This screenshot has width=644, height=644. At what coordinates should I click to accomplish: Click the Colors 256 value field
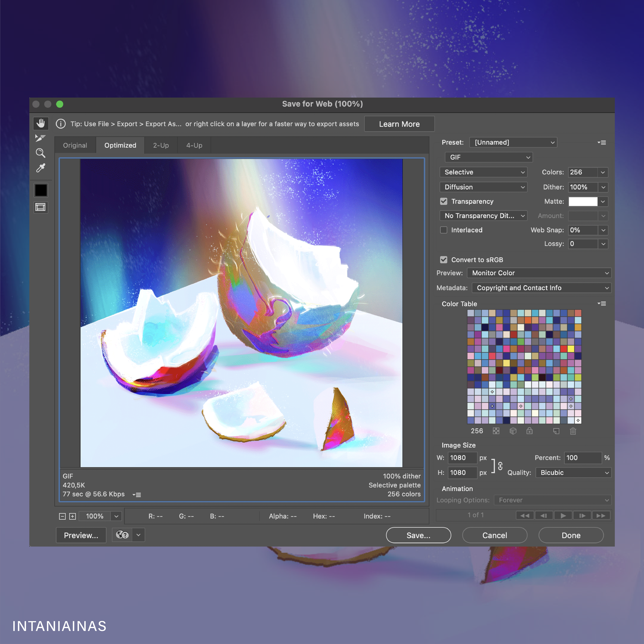[583, 172]
